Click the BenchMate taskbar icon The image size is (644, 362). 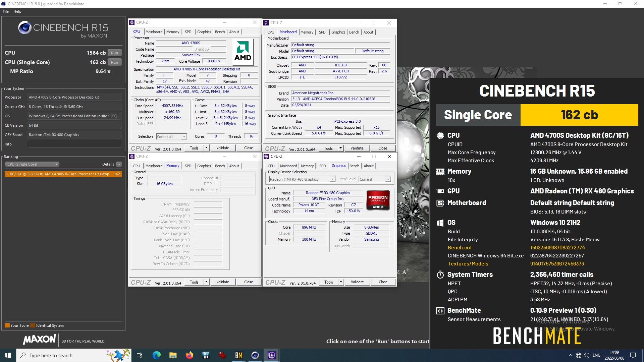(239, 355)
